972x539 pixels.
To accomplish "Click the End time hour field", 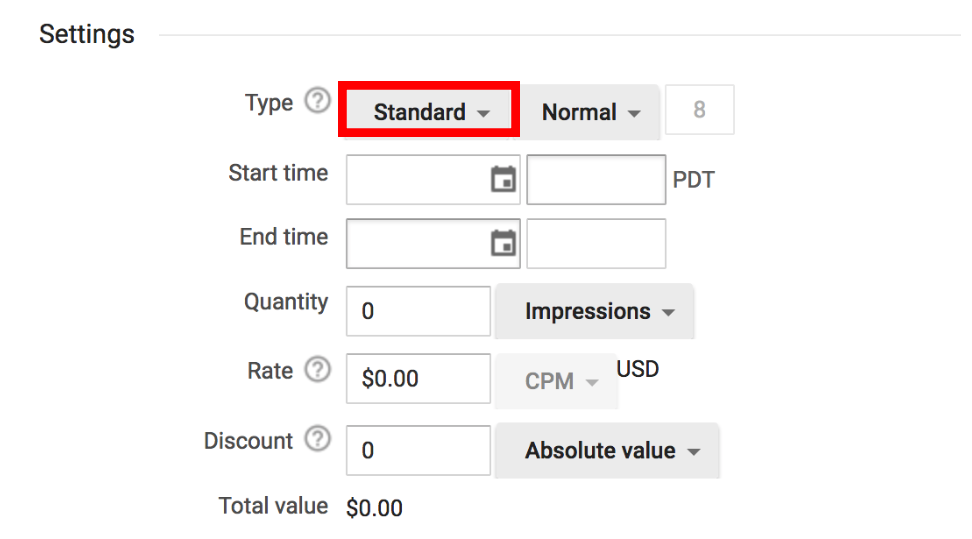I will (x=596, y=243).
